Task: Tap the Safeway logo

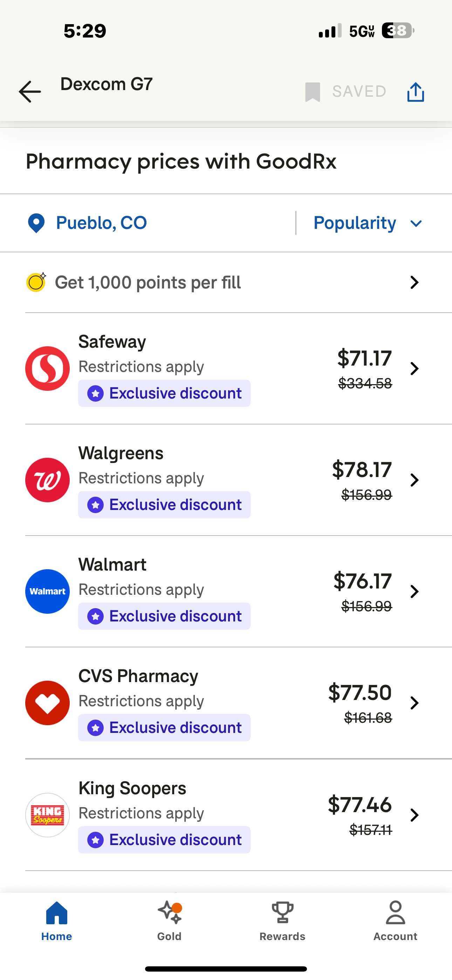Action: coord(48,368)
